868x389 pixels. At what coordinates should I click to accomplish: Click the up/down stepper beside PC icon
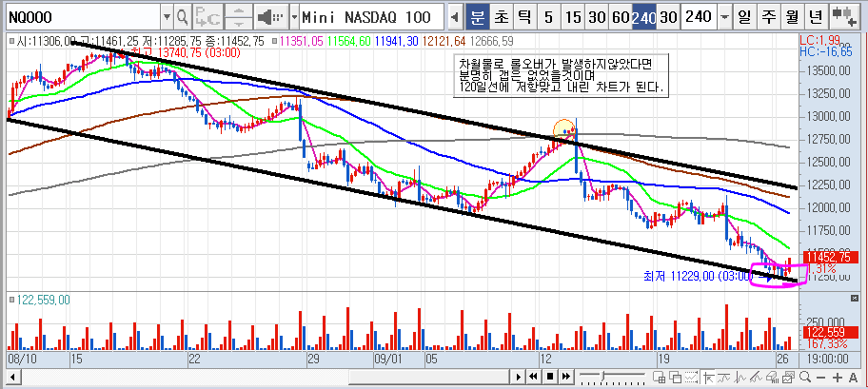tap(239, 17)
